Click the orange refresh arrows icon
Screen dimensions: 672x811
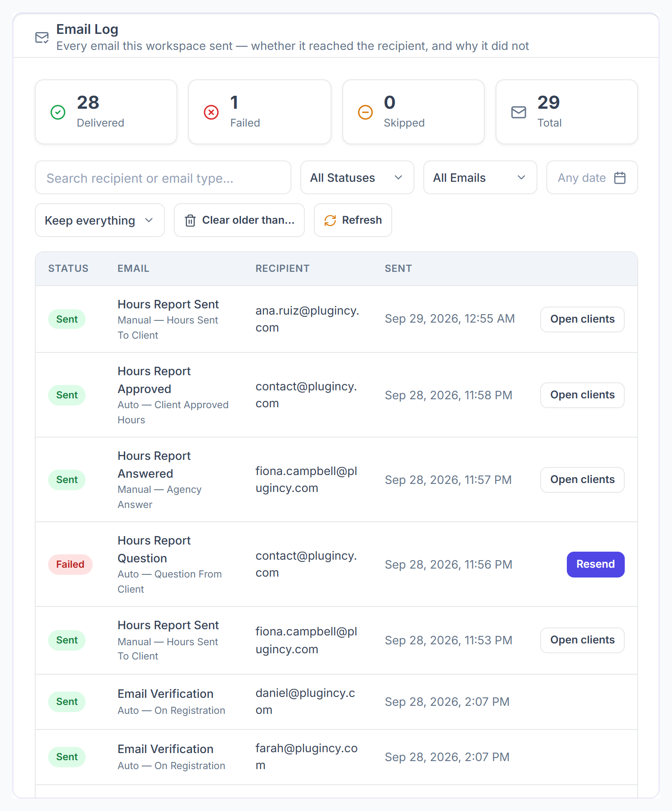(x=330, y=221)
